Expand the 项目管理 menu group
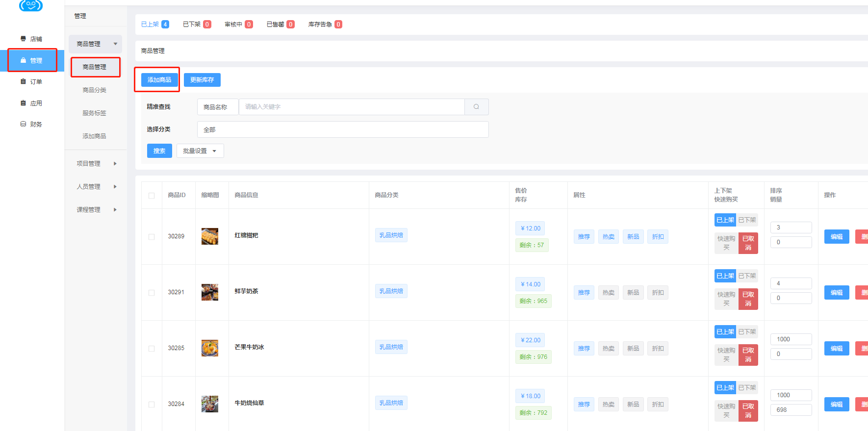Viewport: 868px width, 431px height. click(x=95, y=164)
